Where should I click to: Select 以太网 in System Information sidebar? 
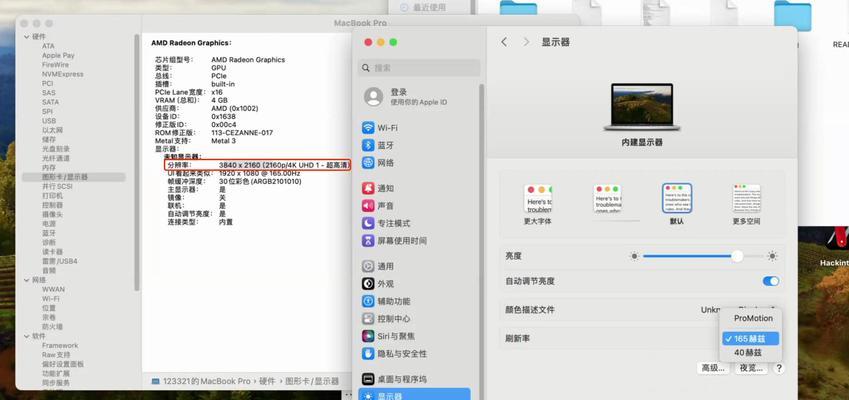coord(53,130)
